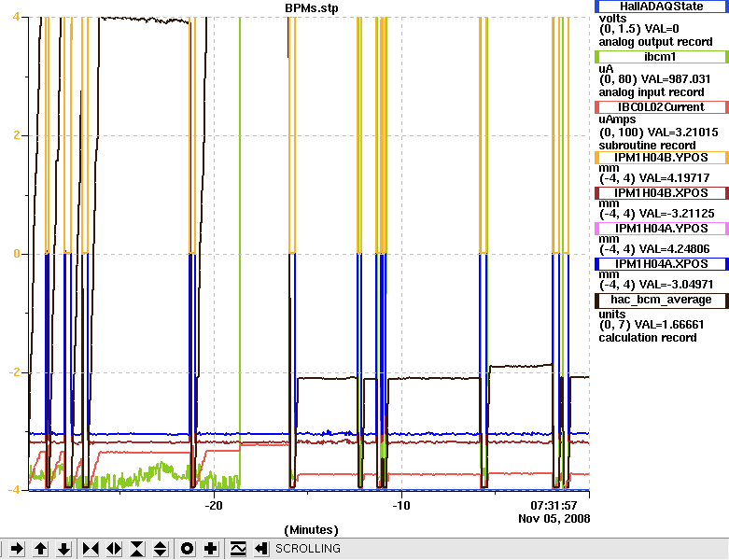
Task: Click the plus cross toolbar icon
Action: (211, 549)
